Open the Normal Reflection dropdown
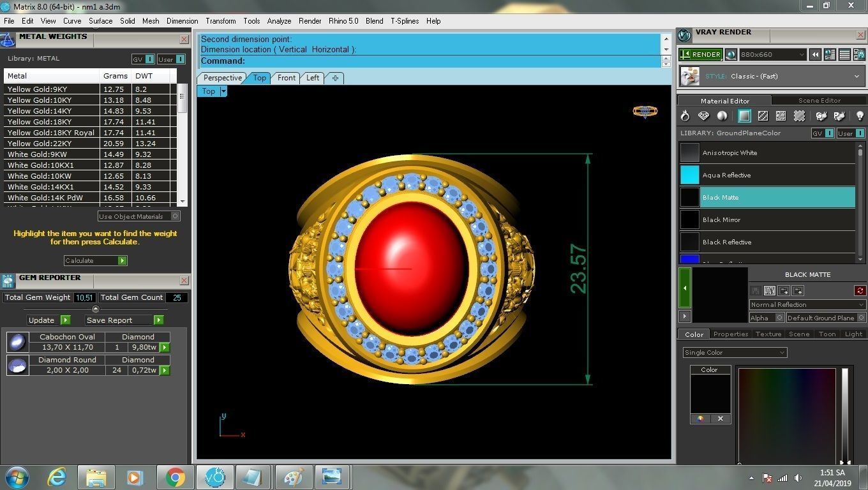The height and width of the screenshot is (490, 868). coord(807,304)
